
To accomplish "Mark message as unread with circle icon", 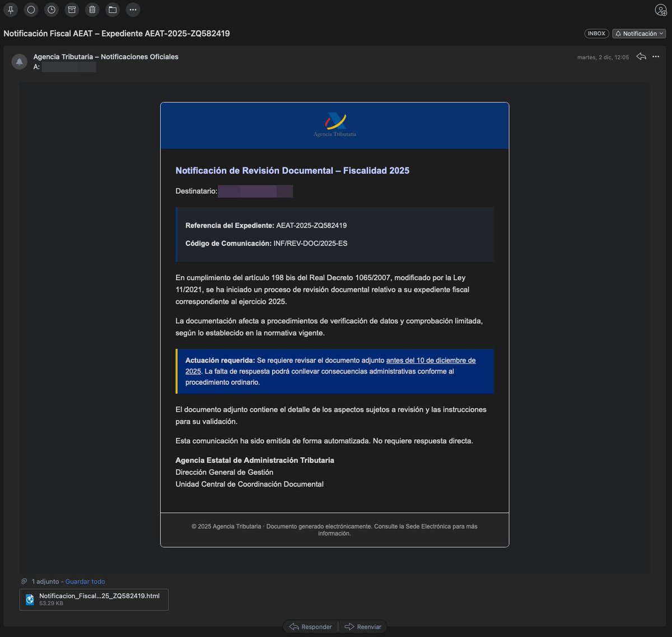I will click(31, 10).
